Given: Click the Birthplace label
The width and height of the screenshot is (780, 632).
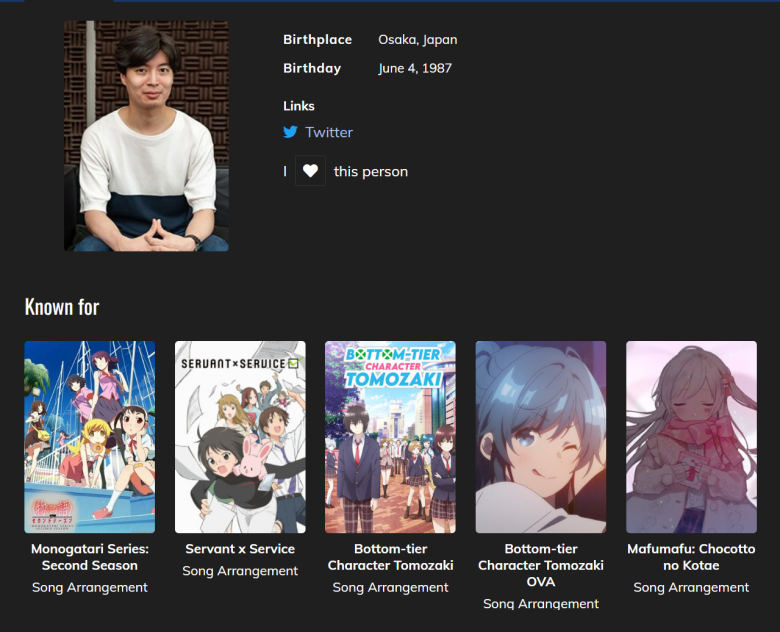Looking at the screenshot, I should point(317,40).
